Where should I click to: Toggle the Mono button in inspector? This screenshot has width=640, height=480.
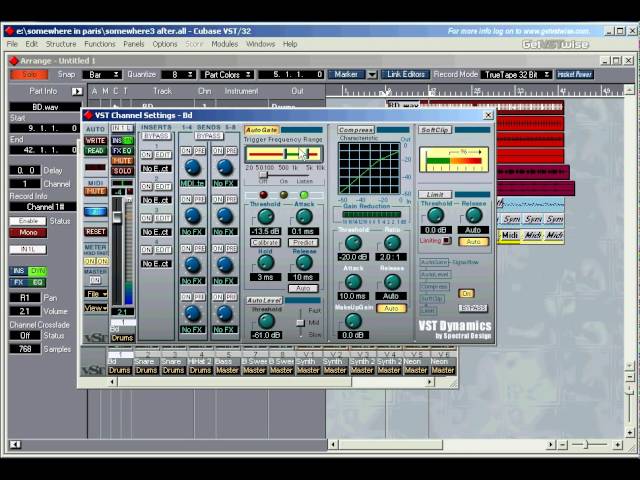coord(28,233)
